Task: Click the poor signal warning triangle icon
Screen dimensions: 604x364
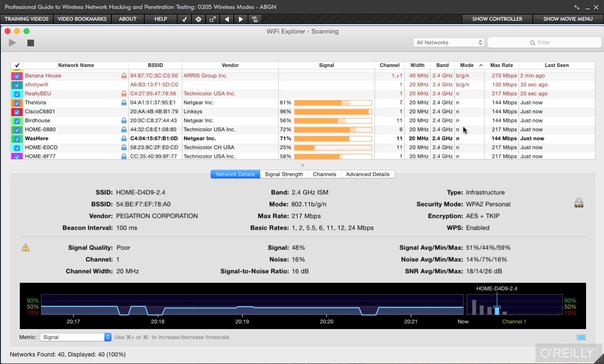Action: [x=25, y=248]
